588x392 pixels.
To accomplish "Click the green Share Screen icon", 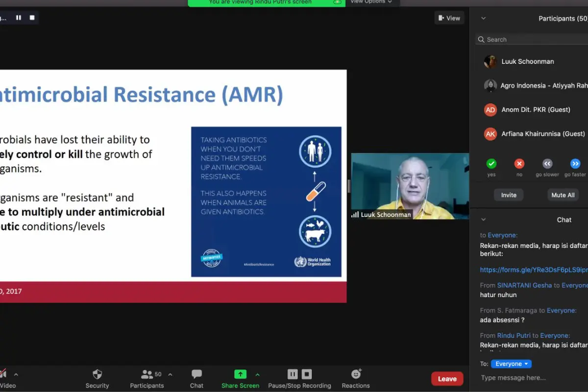I will click(240, 374).
